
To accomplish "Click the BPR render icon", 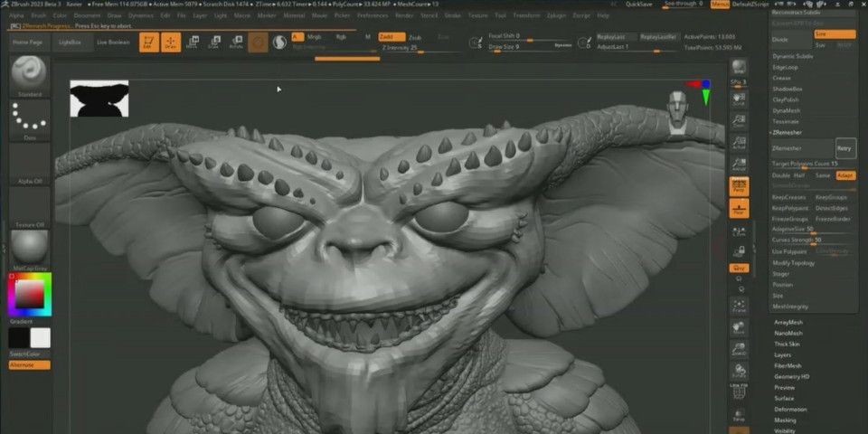I will tap(739, 69).
